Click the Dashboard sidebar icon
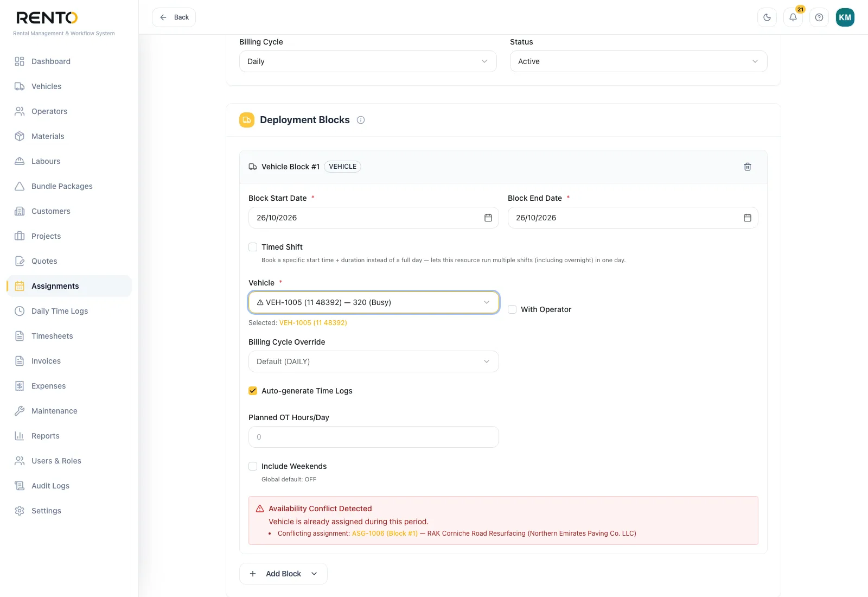Image resolution: width=868 pixels, height=597 pixels. [20, 61]
